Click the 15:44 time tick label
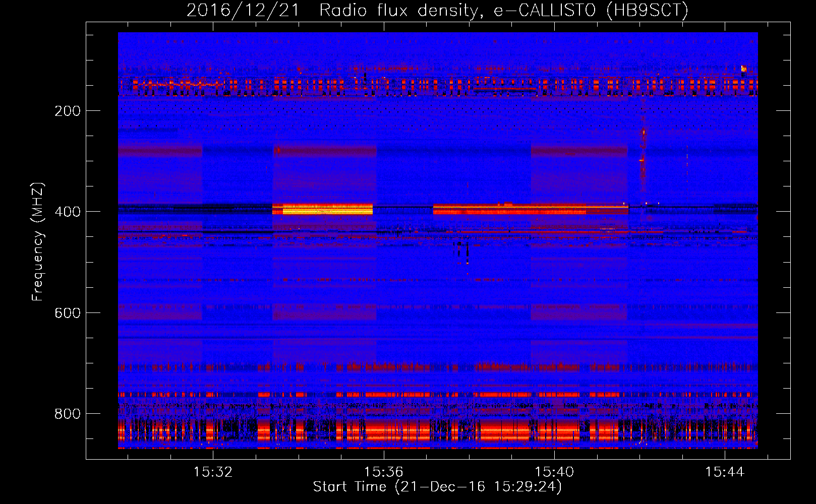The width and height of the screenshot is (816, 504). [725, 472]
